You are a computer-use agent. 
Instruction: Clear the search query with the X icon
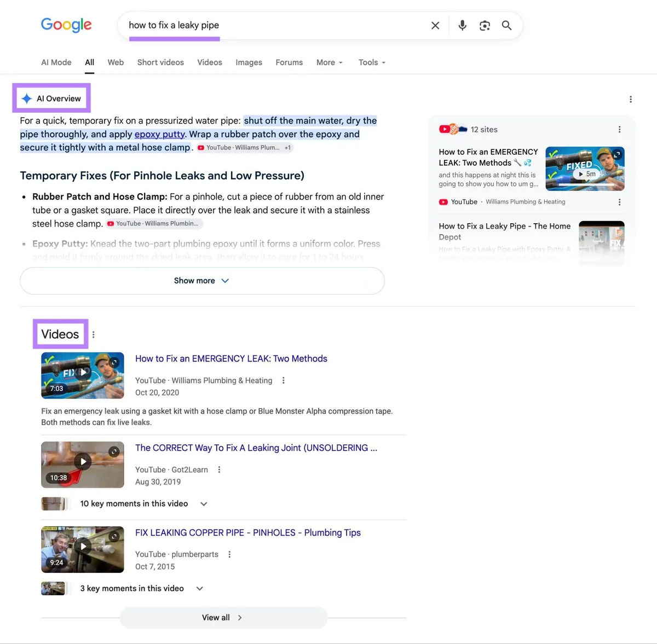[x=435, y=25]
